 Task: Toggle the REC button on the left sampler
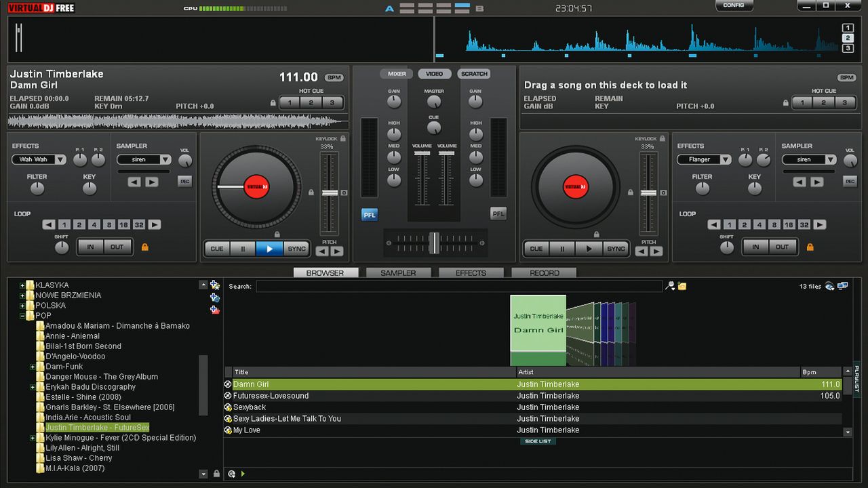pos(184,181)
